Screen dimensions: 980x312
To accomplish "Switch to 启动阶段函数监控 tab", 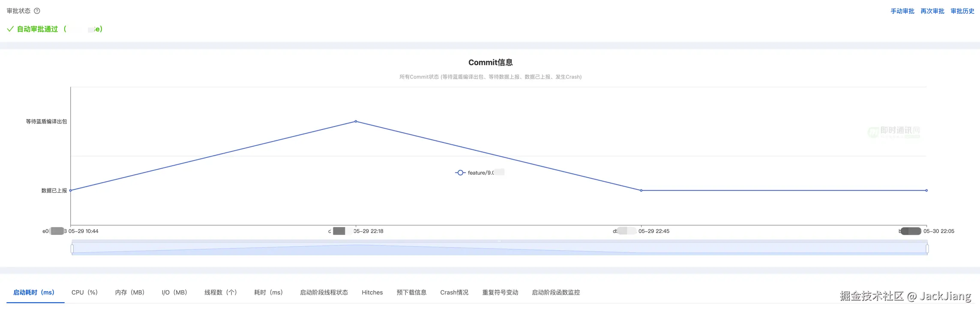I will (x=556, y=292).
